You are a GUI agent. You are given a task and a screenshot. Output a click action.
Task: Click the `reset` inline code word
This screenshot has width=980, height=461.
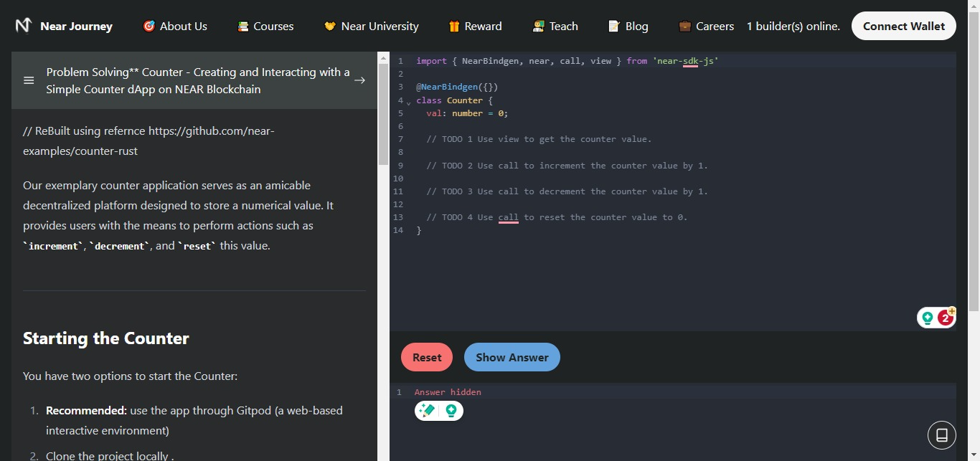(x=197, y=246)
